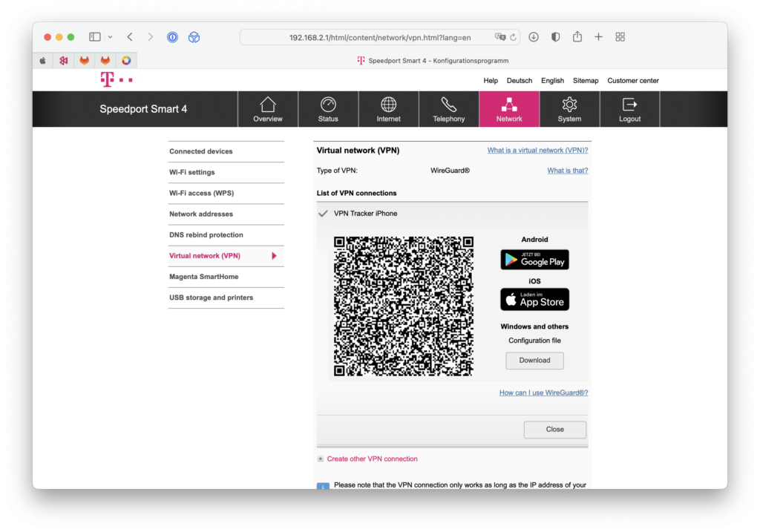Screen dimensions: 760x532
Task: Select Virtual network (VPN) in sidebar
Action: coord(226,255)
